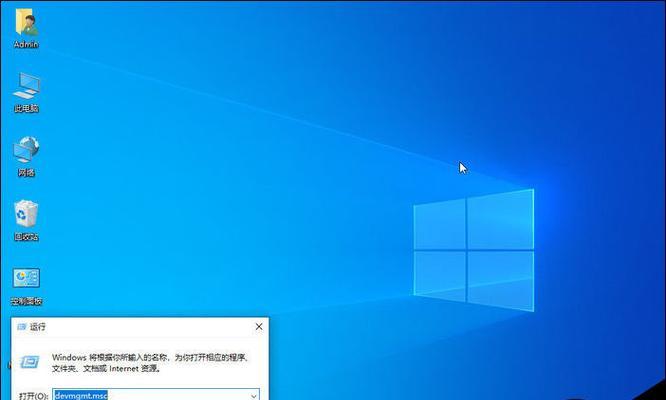Click the 运行 dialog title bar text
This screenshot has height=400, width=666.
38,327
